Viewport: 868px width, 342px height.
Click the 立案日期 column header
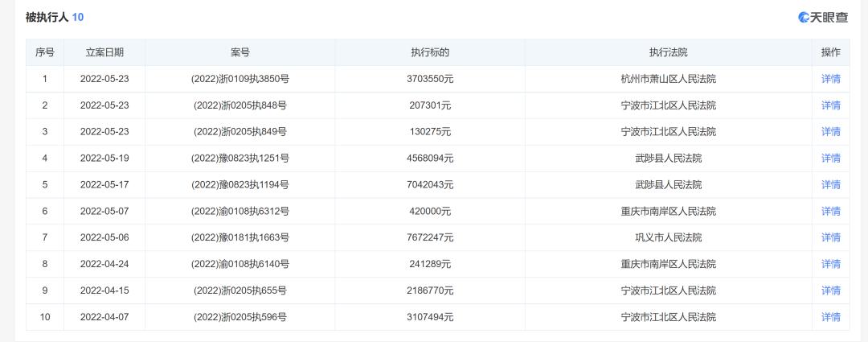coord(104,52)
